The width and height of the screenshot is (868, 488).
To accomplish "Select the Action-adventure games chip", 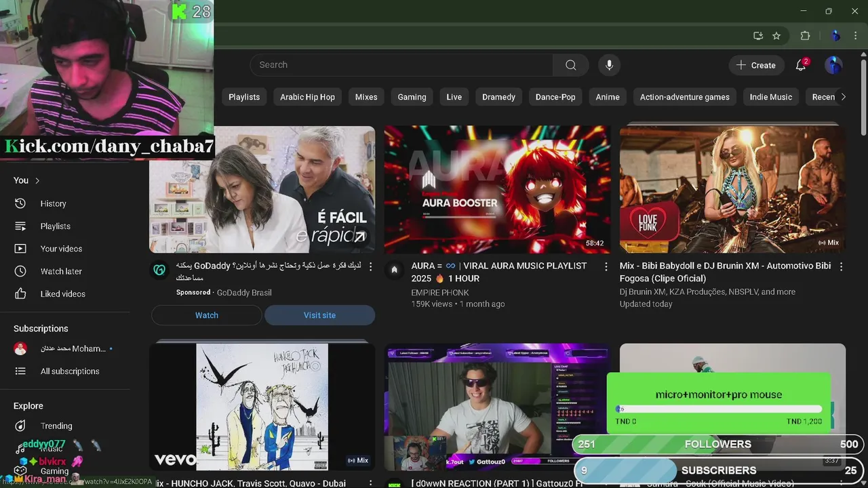I will click(685, 97).
